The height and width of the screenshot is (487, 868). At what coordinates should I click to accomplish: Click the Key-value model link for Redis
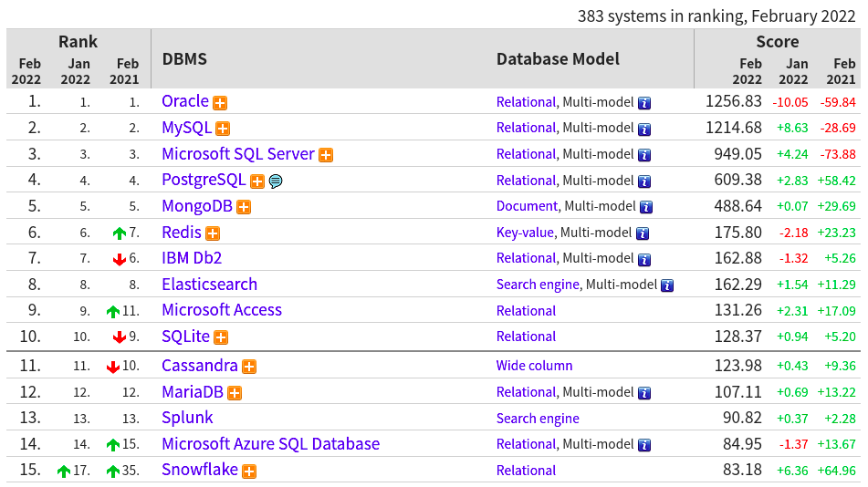click(525, 233)
